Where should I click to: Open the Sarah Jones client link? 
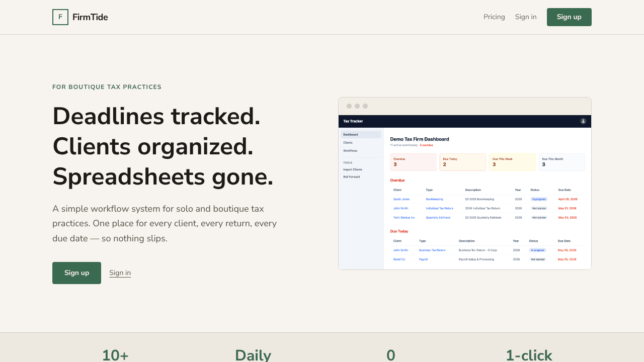point(401,199)
